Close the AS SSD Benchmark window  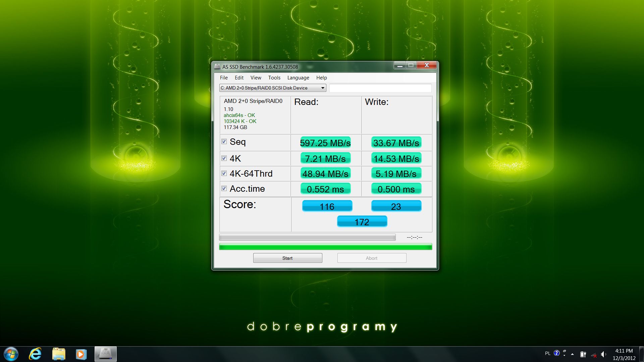(427, 65)
